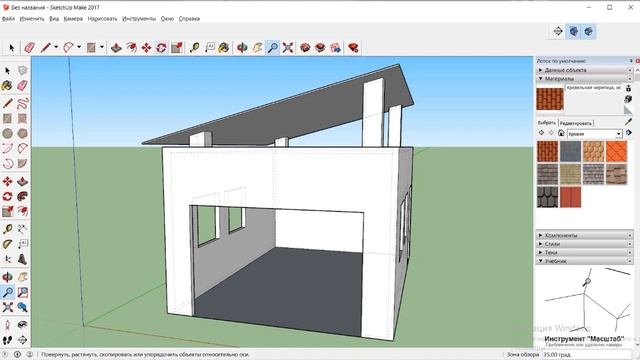640x360 pixels.
Task: Expand the Компоненты panel
Action: point(584,236)
